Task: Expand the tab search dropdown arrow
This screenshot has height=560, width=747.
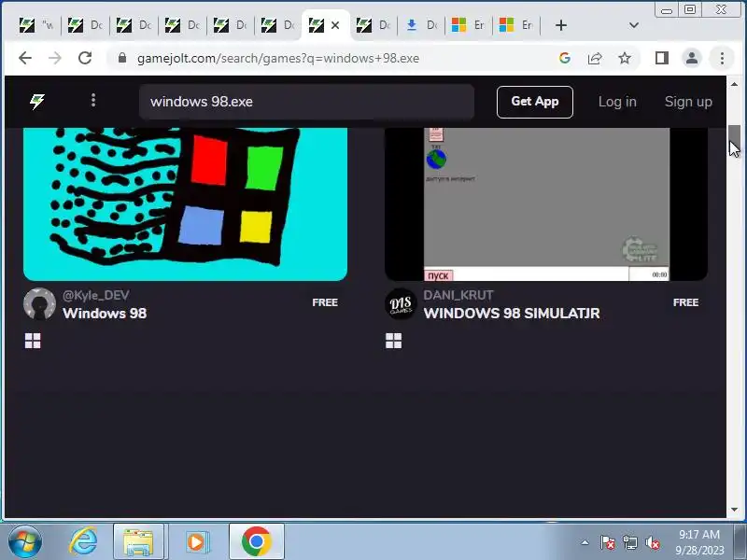Action: (634, 25)
